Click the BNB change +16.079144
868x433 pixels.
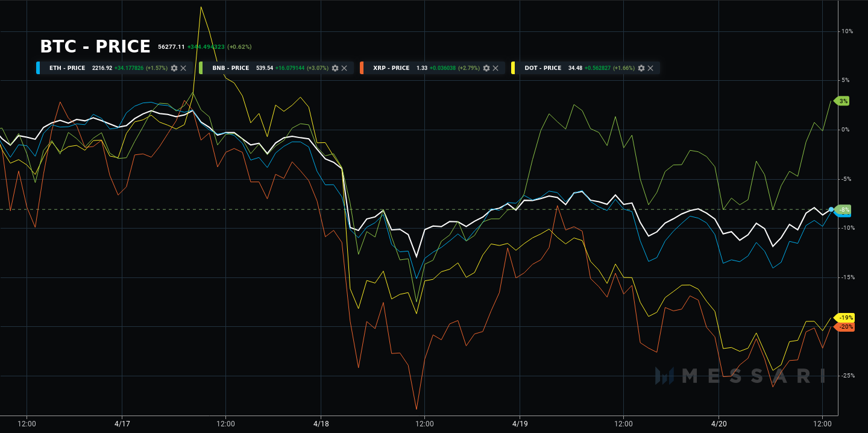(290, 68)
